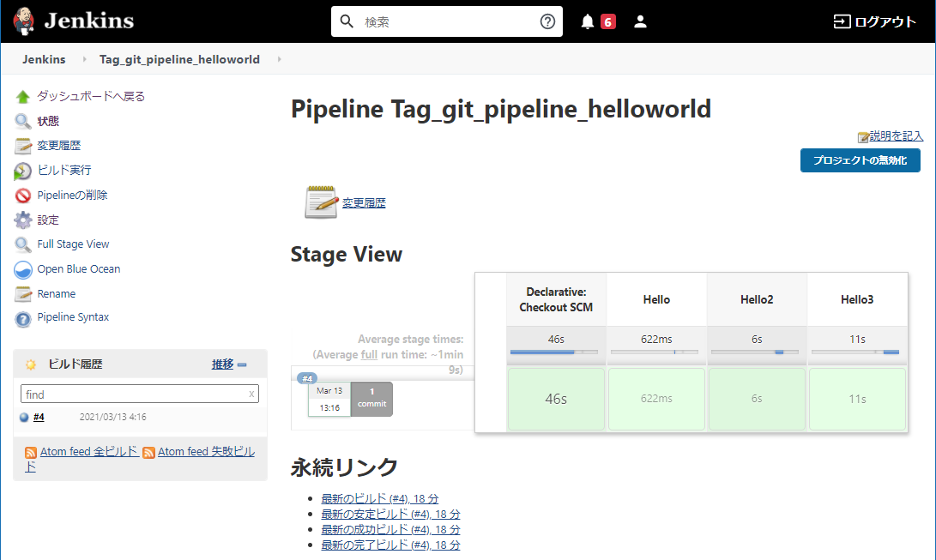This screenshot has height=560, width=936.
Task: Click the 11s Hello3 stage cell
Action: point(857,399)
